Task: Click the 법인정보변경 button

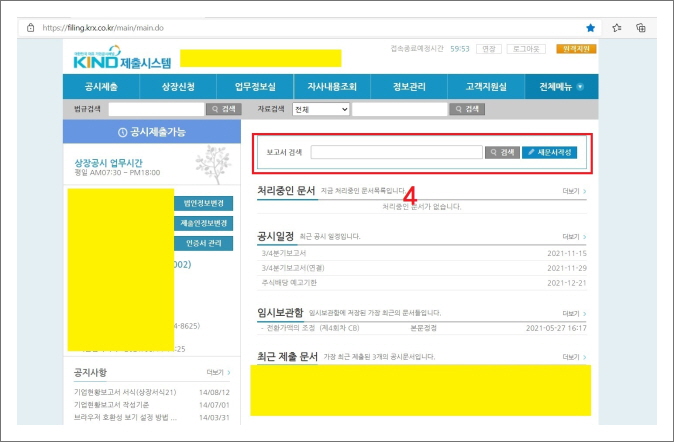Action: 203,203
